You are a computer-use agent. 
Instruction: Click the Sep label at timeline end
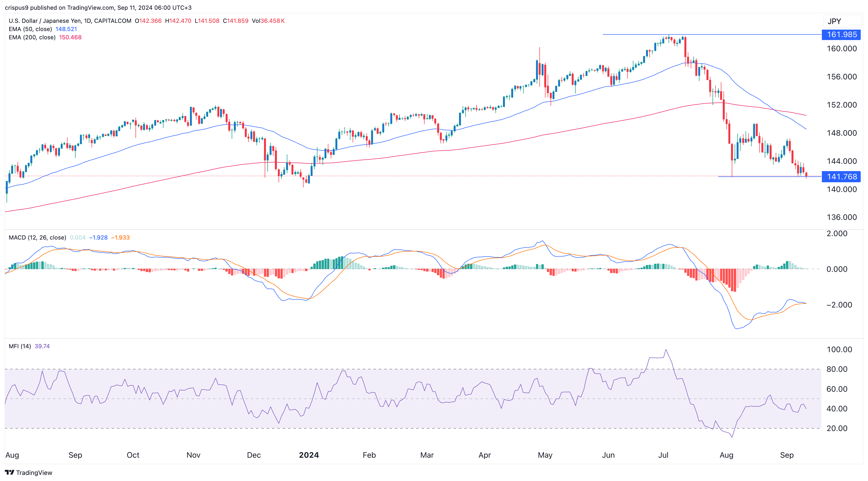pyautogui.click(x=787, y=455)
